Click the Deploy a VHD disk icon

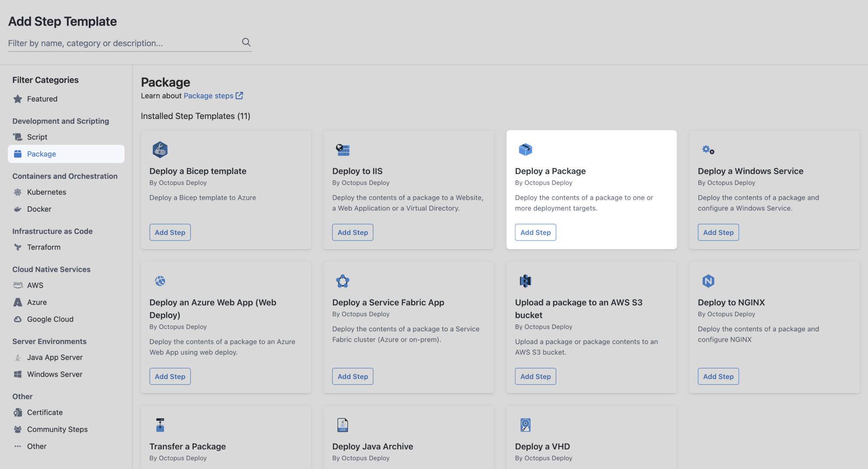pos(526,425)
